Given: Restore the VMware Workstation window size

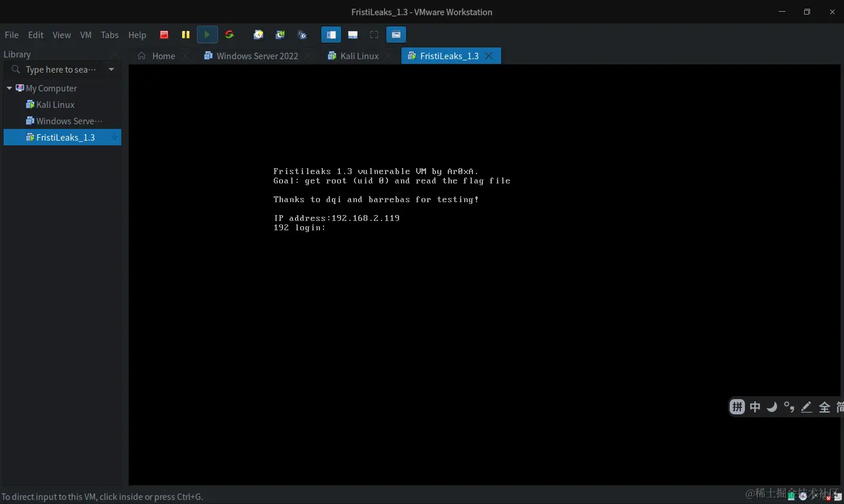Looking at the screenshot, I should (807, 12).
